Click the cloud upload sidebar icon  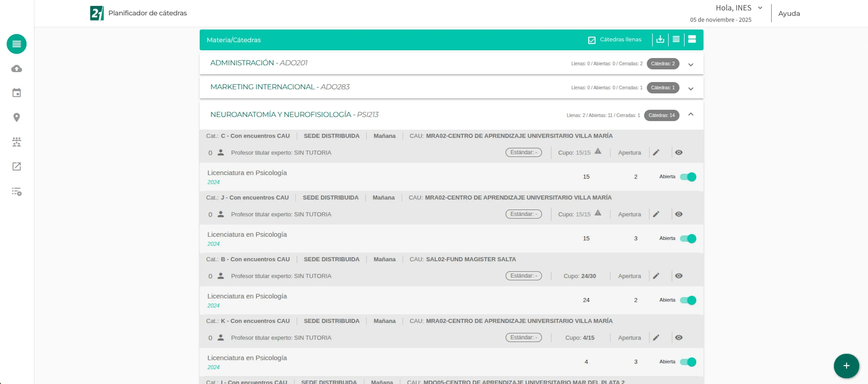coord(16,69)
